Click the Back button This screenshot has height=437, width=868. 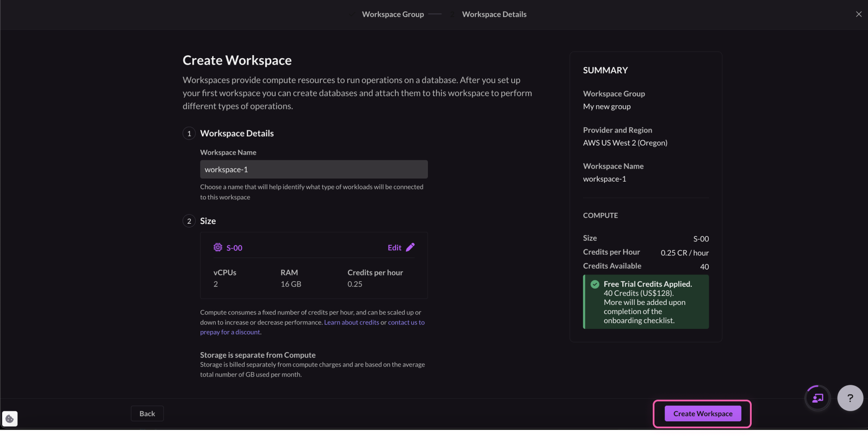tap(147, 414)
